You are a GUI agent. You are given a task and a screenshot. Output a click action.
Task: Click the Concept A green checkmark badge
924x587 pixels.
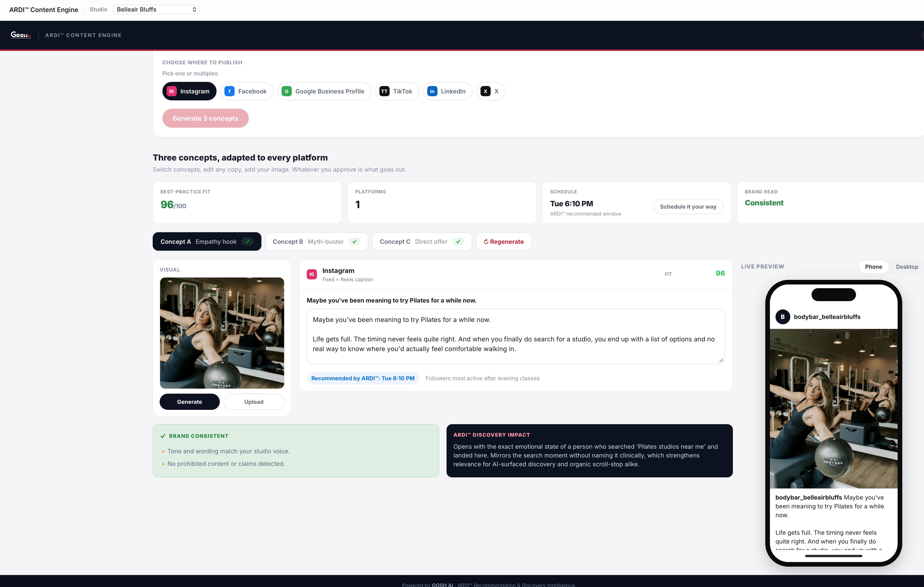click(248, 241)
